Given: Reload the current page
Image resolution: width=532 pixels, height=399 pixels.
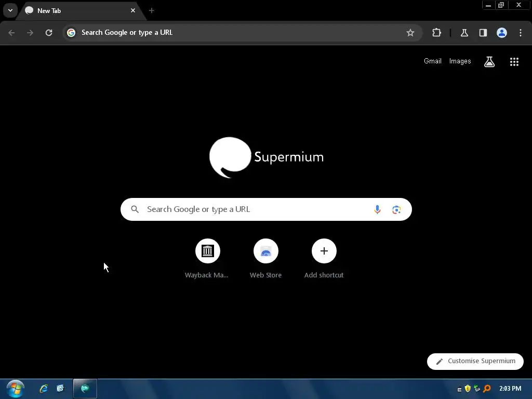Looking at the screenshot, I should 49,33.
